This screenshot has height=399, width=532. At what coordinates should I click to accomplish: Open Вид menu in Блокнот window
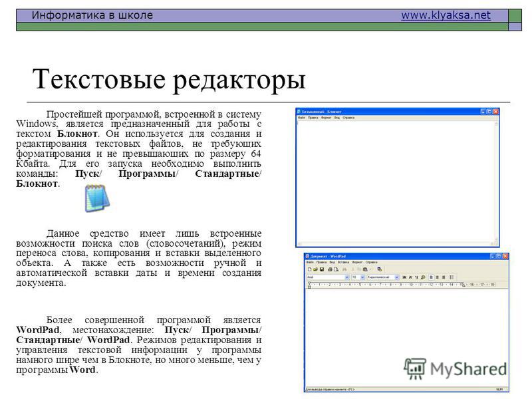point(336,118)
